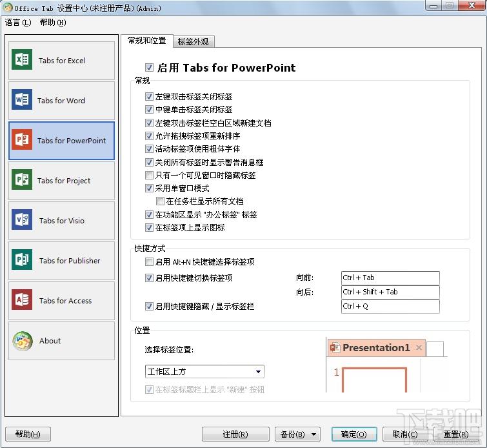Click the Office Tab title bar app icon
The height and width of the screenshot is (448, 487).
click(8, 8)
